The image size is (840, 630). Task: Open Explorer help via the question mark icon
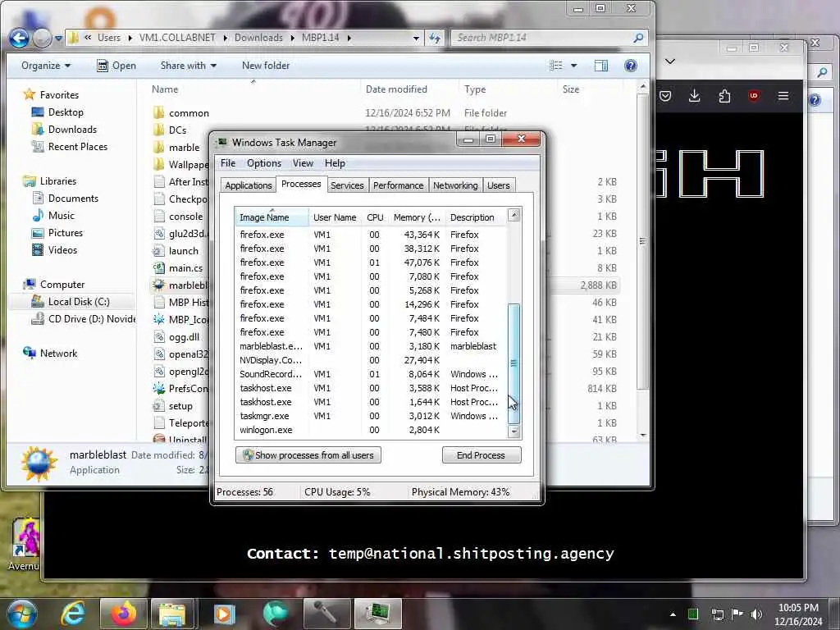[x=631, y=66]
